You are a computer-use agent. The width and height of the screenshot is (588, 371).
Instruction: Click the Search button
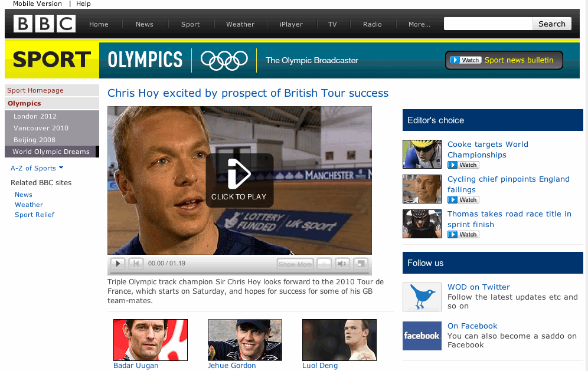(551, 24)
